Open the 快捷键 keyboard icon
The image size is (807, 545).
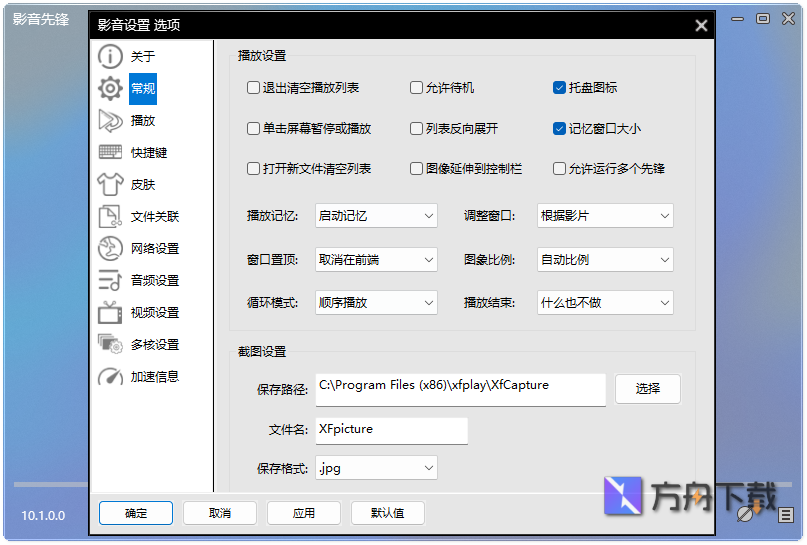click(x=110, y=152)
